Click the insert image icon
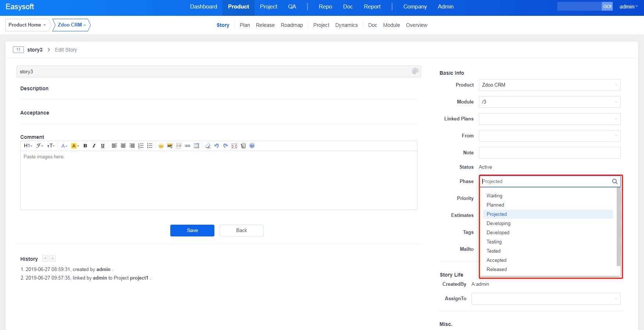This screenshot has height=330, width=644. pos(170,146)
